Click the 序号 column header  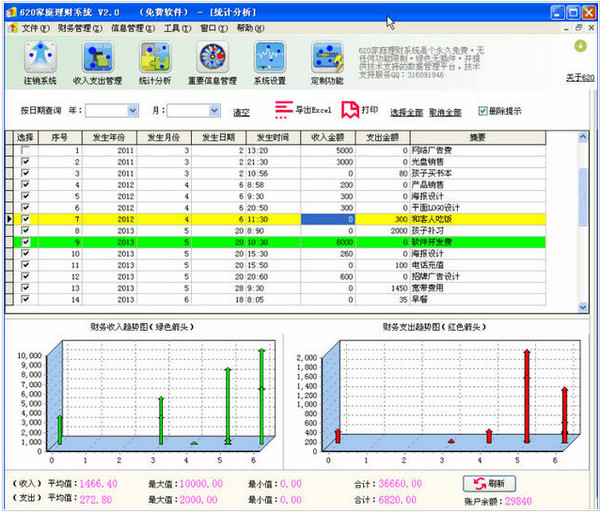(60, 137)
